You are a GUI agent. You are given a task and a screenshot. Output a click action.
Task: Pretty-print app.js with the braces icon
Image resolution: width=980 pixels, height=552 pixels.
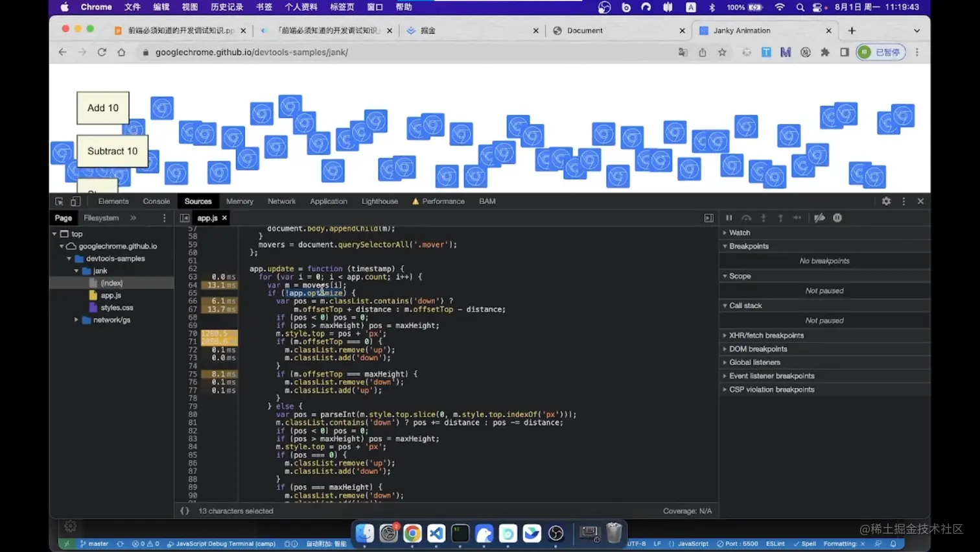click(x=185, y=511)
